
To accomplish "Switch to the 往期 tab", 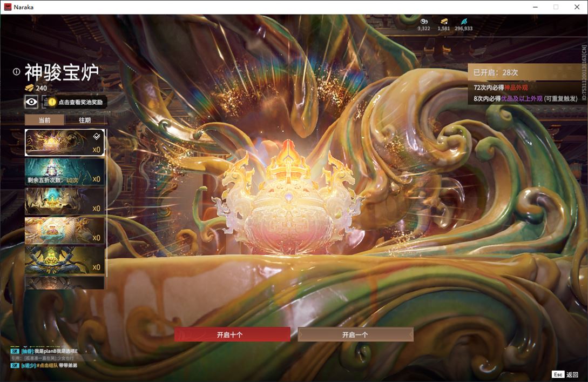I will pos(85,120).
